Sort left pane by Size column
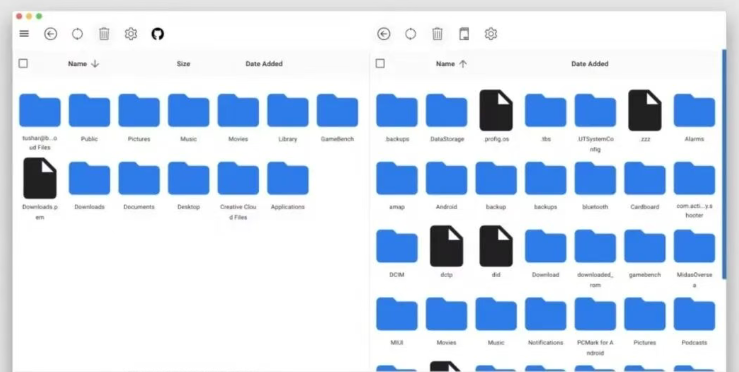Viewport: 739px width, 372px height. (x=183, y=64)
